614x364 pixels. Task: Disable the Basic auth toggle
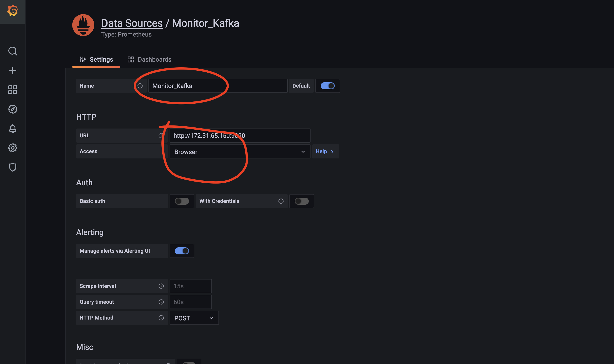[182, 201]
